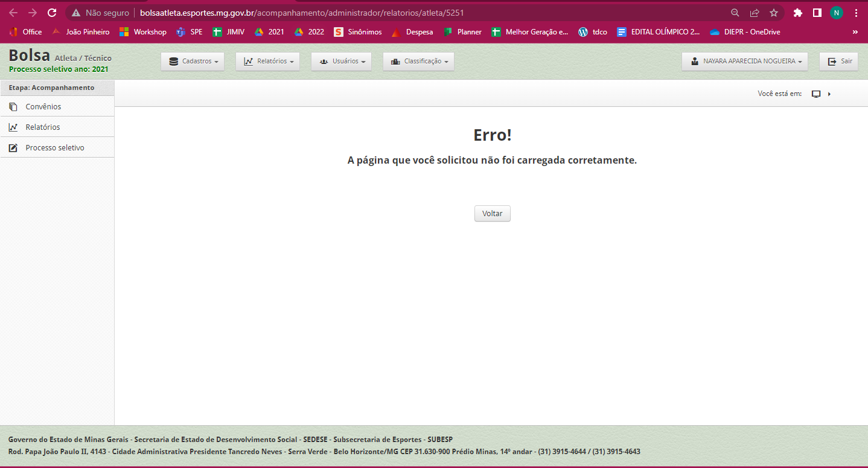The image size is (868, 468).
Task: Log out using the Sair button
Action: point(838,62)
